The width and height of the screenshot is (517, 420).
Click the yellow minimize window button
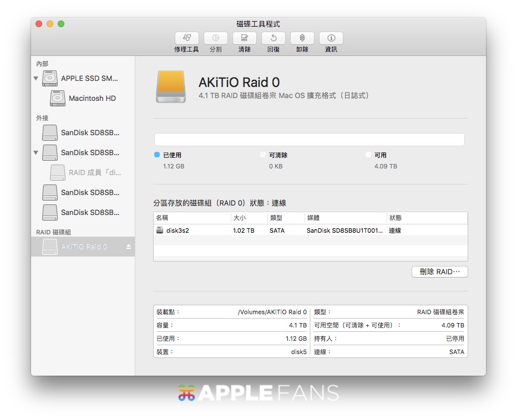[50, 24]
